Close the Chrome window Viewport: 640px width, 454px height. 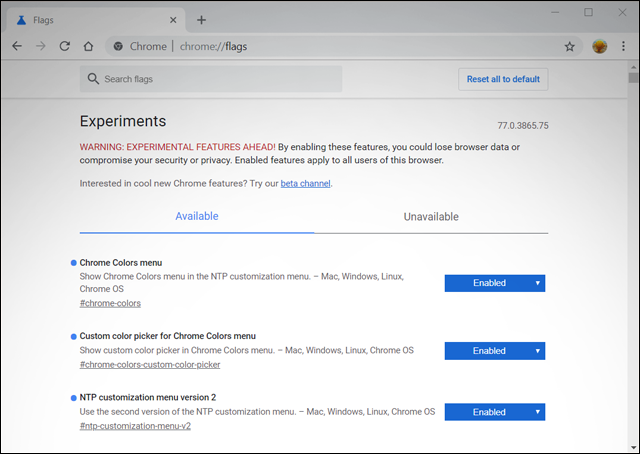pyautogui.click(x=622, y=12)
